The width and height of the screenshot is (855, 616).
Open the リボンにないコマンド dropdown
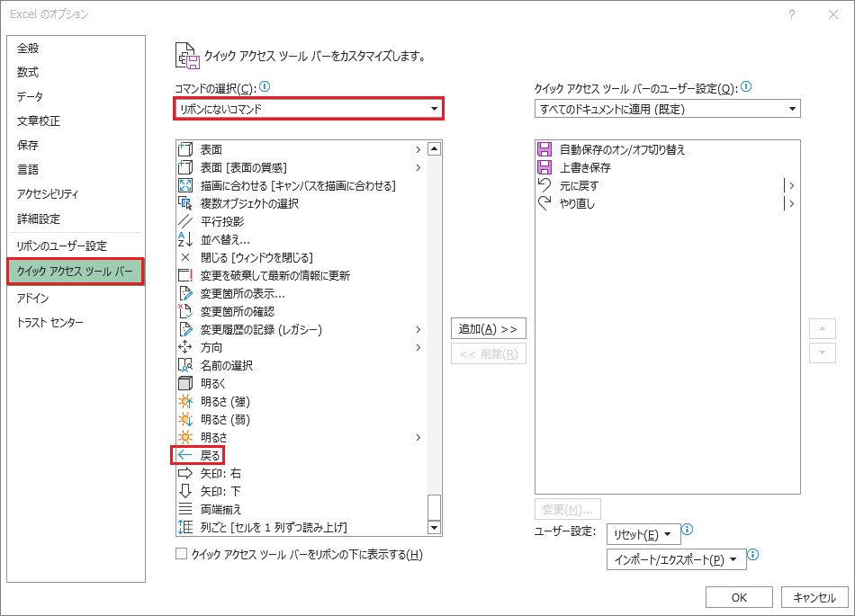pyautogui.click(x=309, y=109)
